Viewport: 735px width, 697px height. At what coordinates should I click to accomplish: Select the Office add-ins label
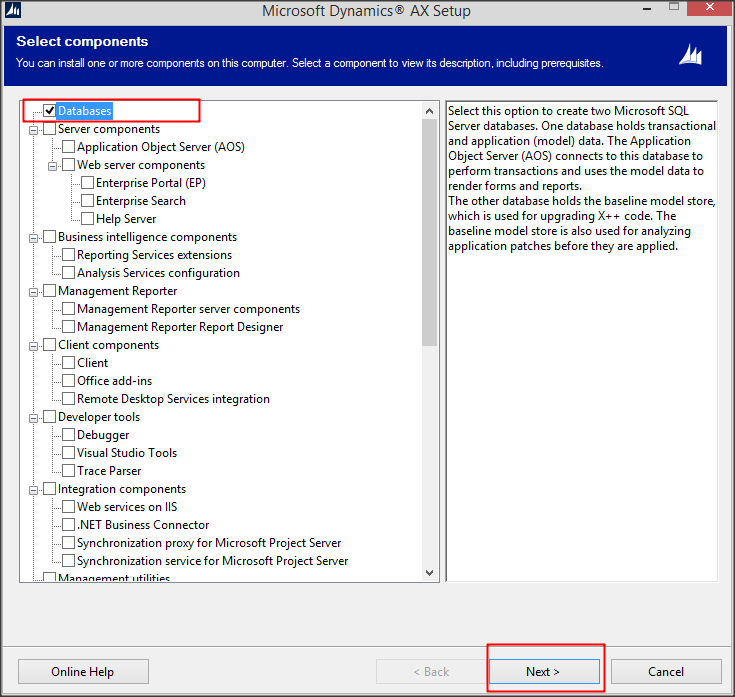tap(114, 381)
